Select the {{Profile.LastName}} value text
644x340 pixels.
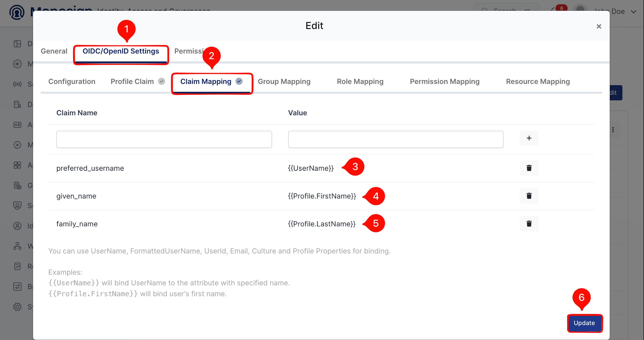(x=322, y=224)
